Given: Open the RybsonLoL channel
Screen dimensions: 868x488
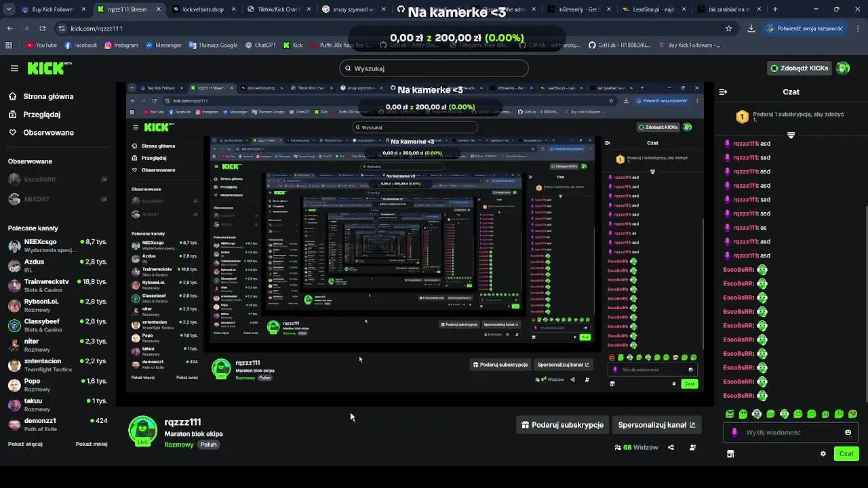Looking at the screenshot, I should tap(58, 305).
